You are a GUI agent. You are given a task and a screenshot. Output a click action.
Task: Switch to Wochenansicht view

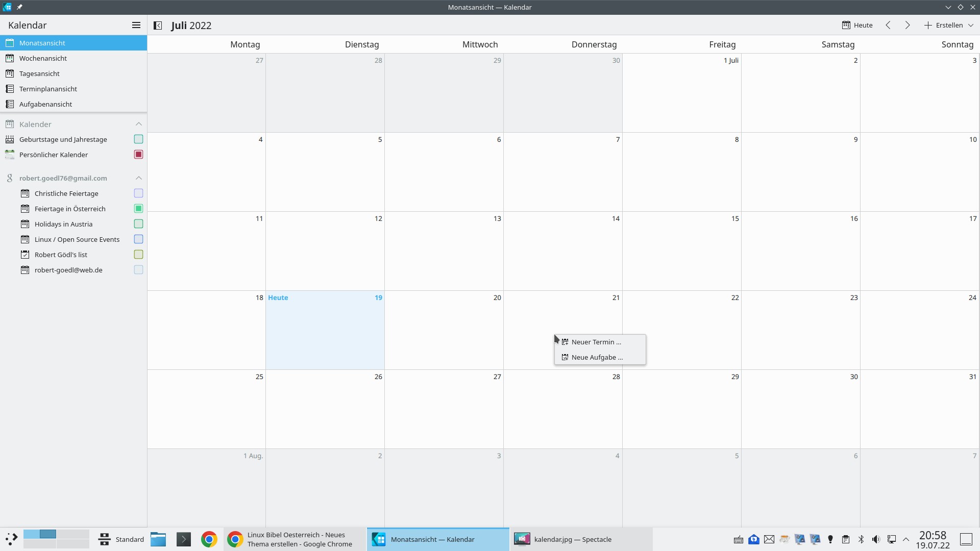73,58
